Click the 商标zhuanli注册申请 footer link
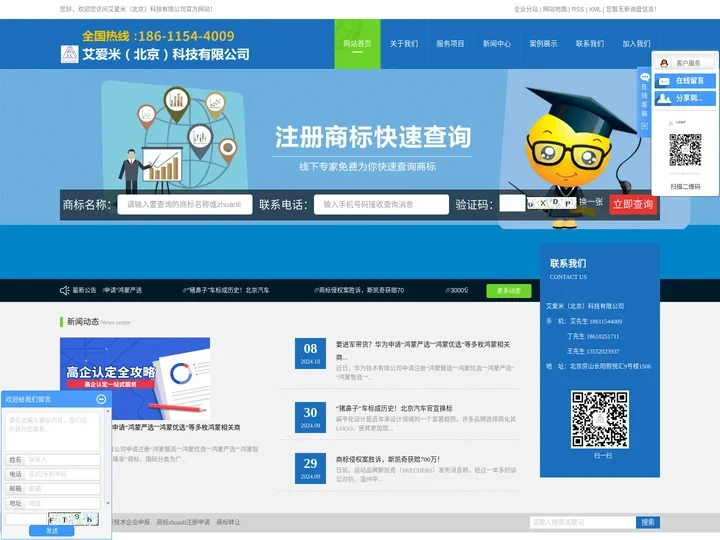Screen dimensions: 720x540 coord(183,522)
